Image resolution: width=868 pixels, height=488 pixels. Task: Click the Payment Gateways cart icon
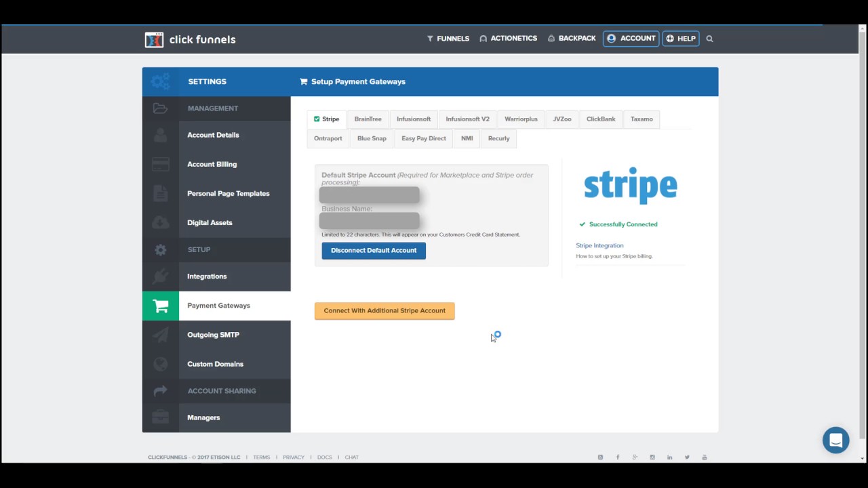pyautogui.click(x=161, y=306)
